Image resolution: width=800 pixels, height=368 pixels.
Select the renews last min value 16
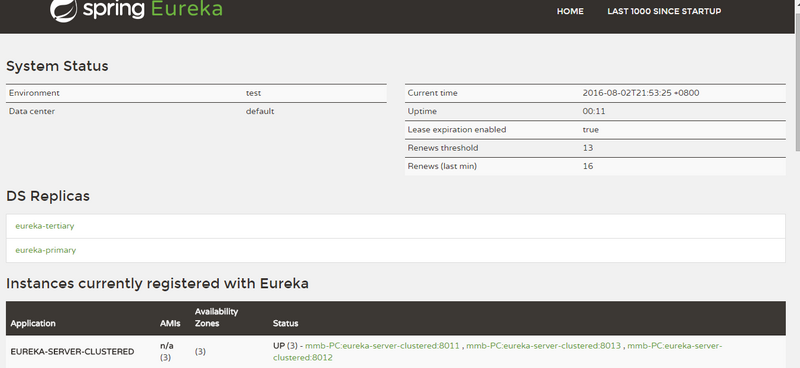tap(588, 166)
